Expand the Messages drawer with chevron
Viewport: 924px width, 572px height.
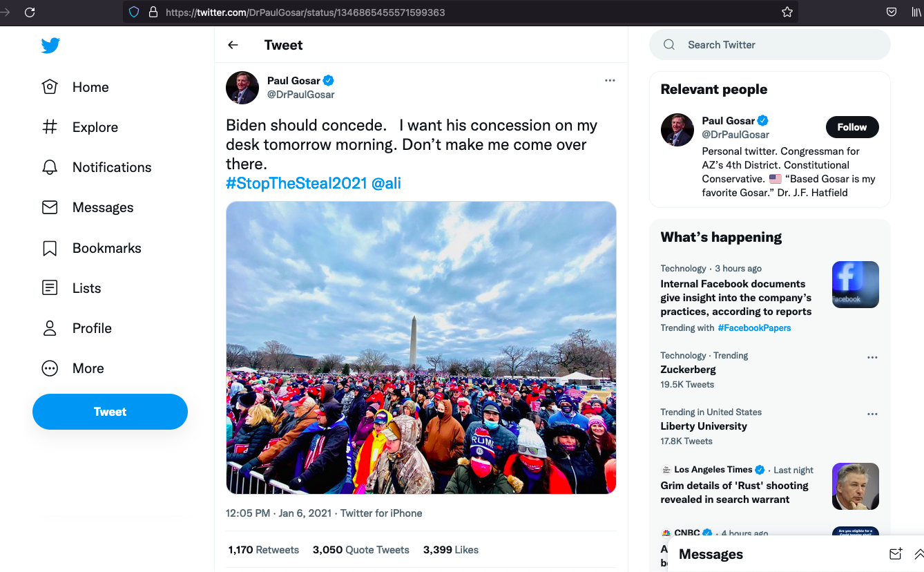(918, 554)
